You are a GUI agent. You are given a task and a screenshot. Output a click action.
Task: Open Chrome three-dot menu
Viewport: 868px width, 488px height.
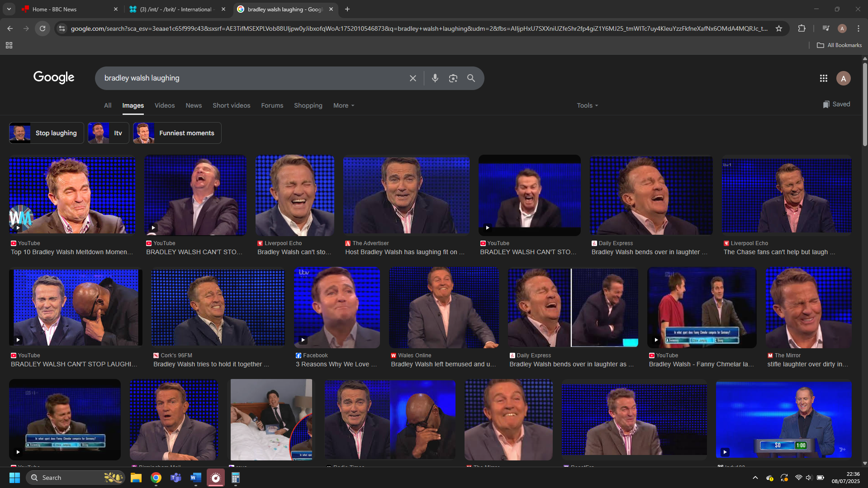pos(858,28)
